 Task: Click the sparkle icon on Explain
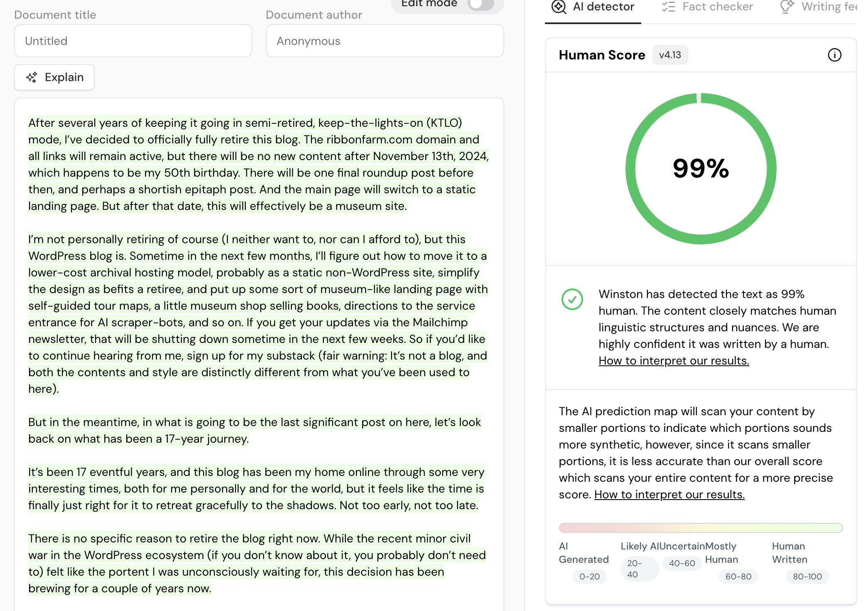coord(32,77)
